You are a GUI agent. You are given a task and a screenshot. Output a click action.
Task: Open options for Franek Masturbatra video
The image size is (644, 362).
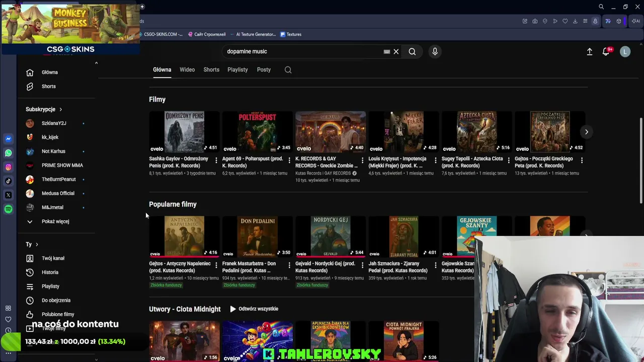(289, 265)
